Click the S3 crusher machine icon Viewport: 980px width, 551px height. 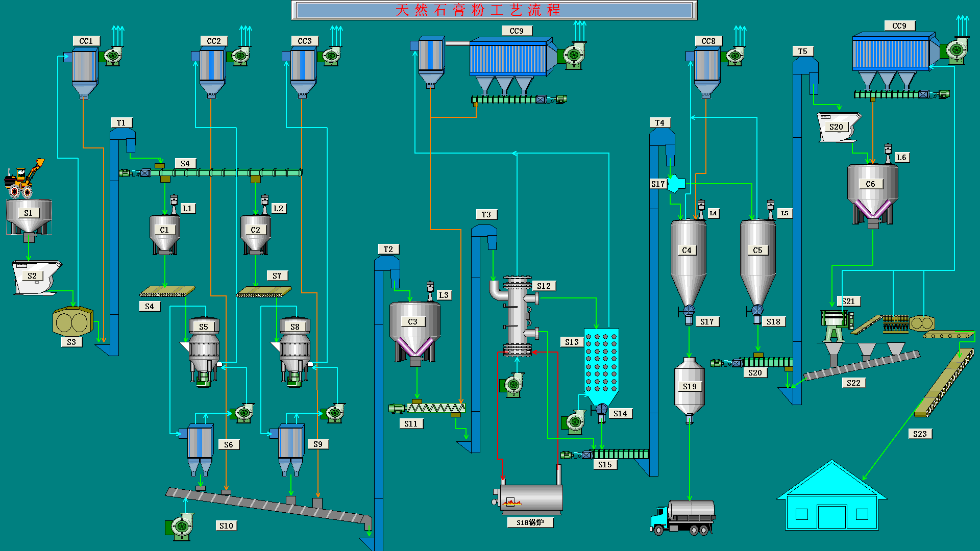[x=72, y=321]
